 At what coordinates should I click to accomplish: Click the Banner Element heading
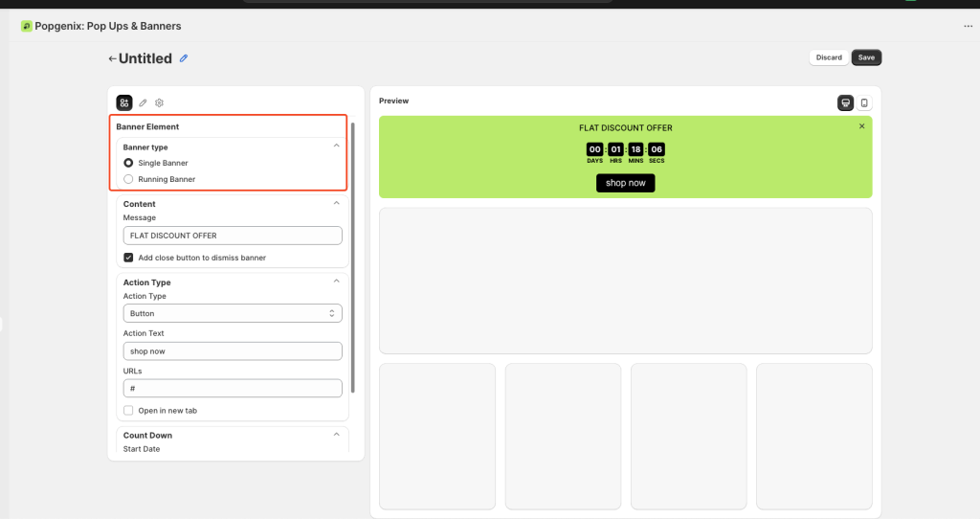click(x=147, y=127)
